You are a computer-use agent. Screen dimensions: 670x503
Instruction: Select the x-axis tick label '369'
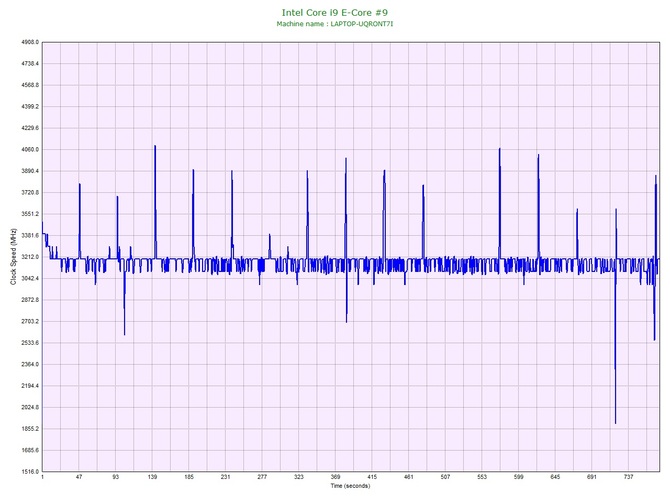(x=335, y=477)
